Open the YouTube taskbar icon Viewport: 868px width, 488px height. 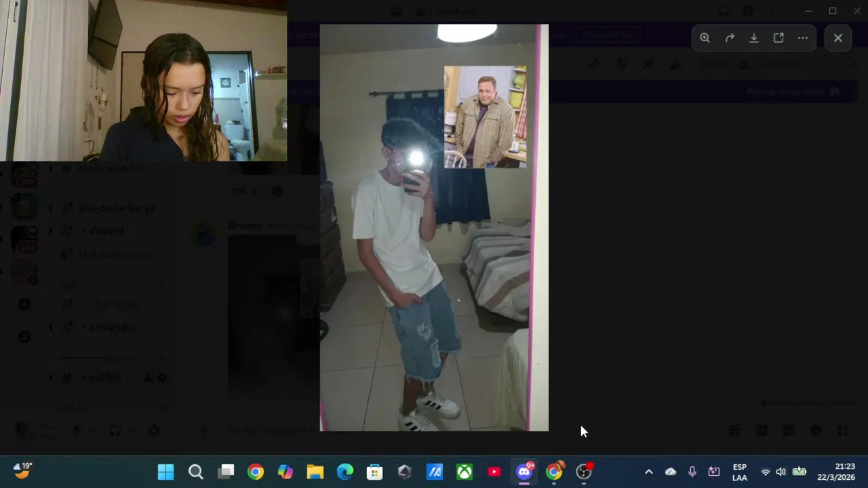(x=494, y=472)
